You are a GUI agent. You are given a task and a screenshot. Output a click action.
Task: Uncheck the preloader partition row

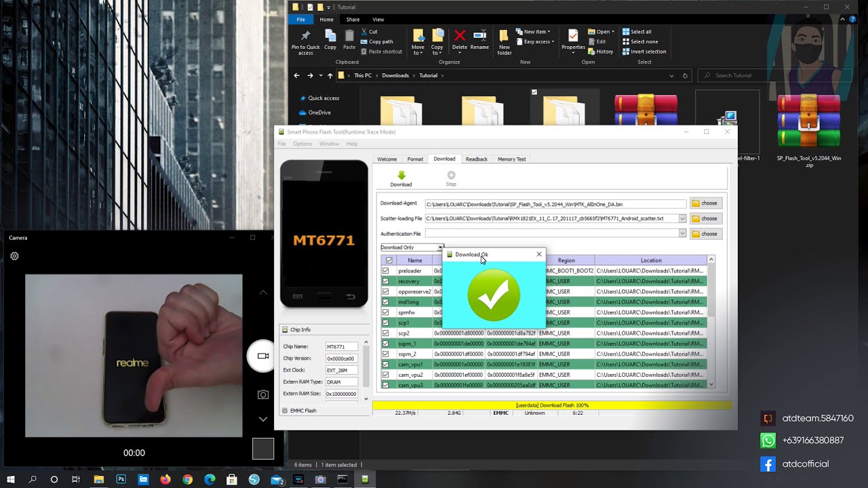coord(386,271)
